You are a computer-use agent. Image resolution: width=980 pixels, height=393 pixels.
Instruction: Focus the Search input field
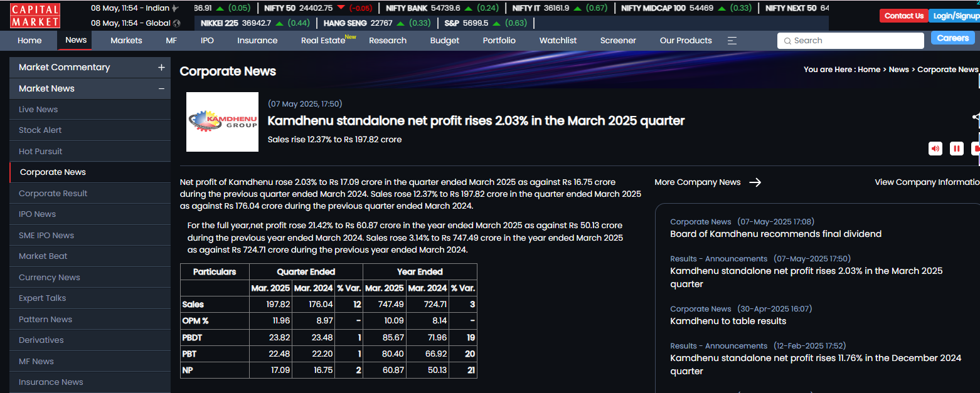[851, 41]
